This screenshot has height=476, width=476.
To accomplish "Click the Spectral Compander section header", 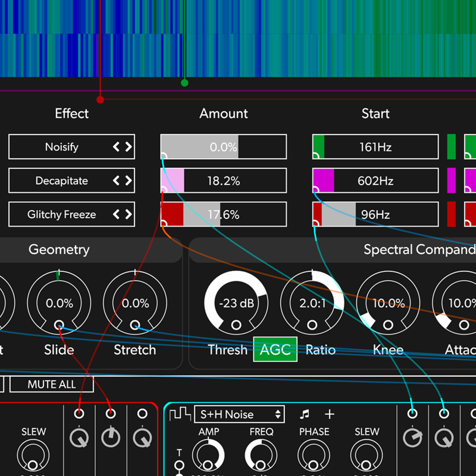I will tap(419, 249).
